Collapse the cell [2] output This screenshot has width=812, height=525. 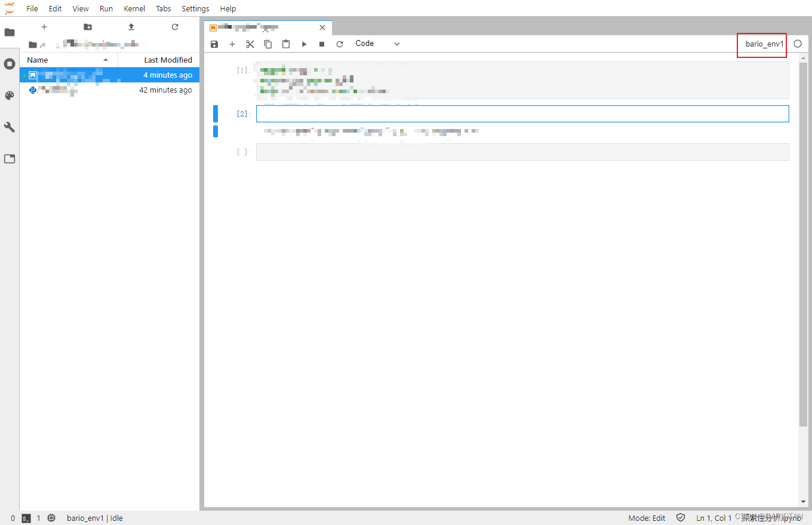coord(216,131)
